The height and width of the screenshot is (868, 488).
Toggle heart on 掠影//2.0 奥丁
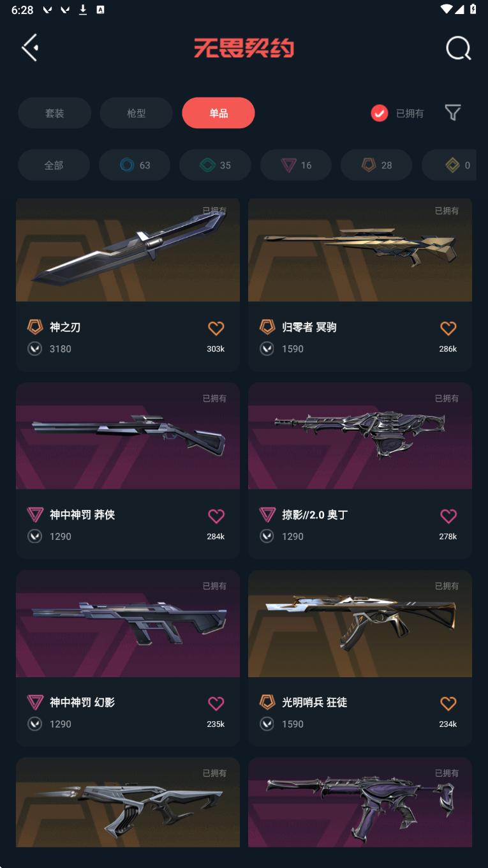448,516
